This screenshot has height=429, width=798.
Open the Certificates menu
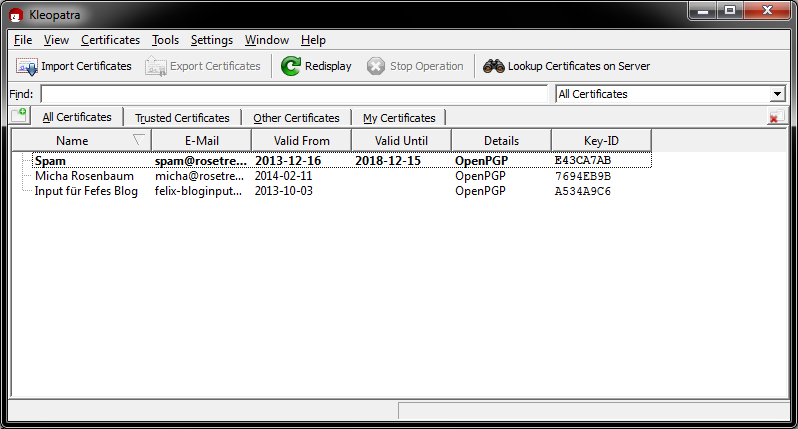(110, 40)
